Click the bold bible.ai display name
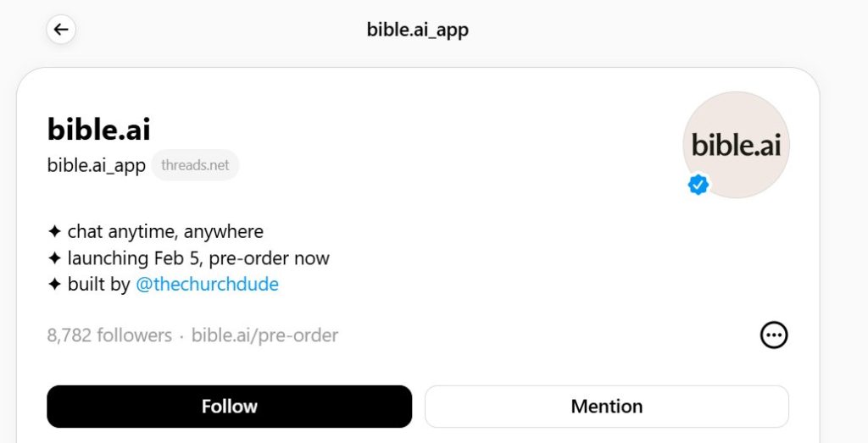This screenshot has height=443, width=868. pyautogui.click(x=99, y=129)
